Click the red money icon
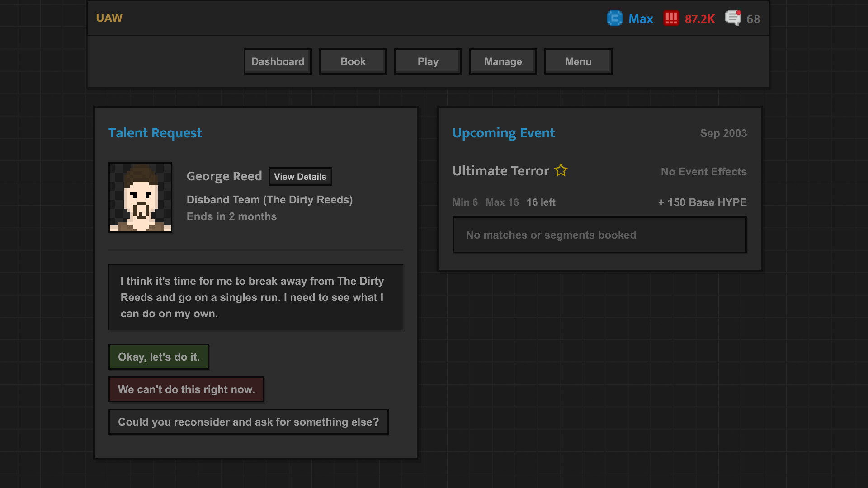This screenshot has height=488, width=868. (x=671, y=19)
